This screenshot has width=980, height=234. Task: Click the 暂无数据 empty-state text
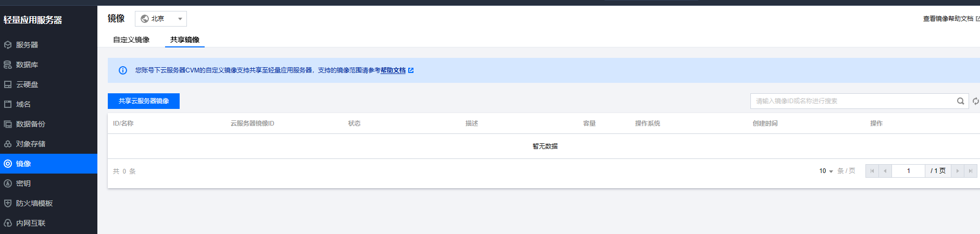click(545, 146)
